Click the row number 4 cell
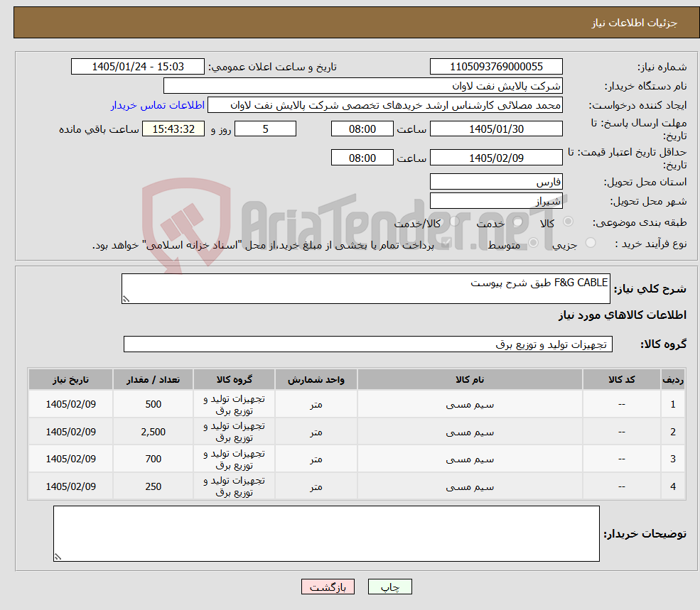 [673, 486]
